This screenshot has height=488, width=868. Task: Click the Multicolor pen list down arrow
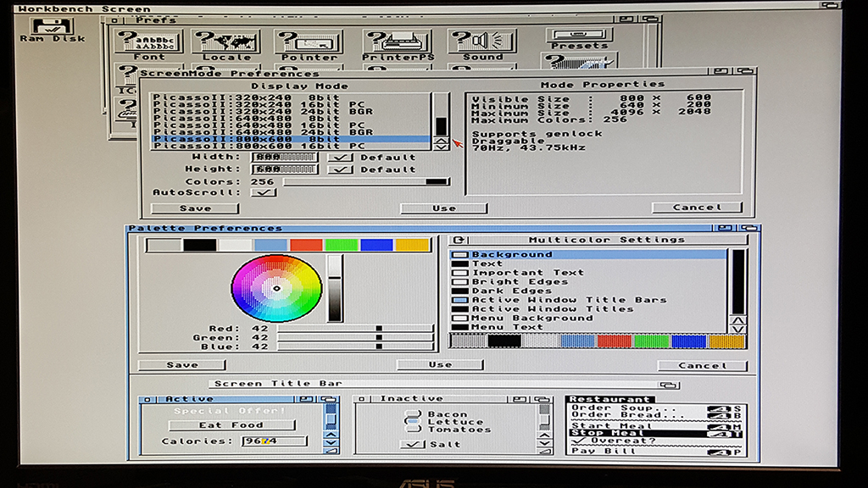pyautogui.click(x=738, y=330)
